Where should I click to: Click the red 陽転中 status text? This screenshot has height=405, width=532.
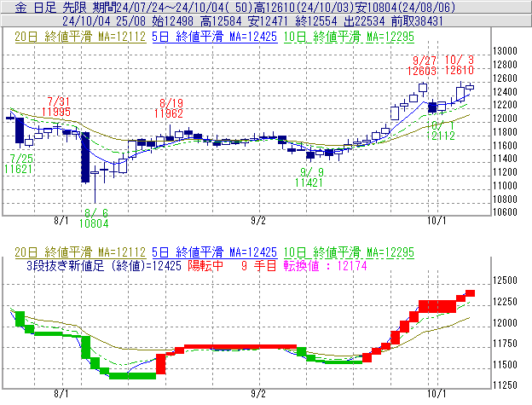pyautogui.click(x=206, y=265)
